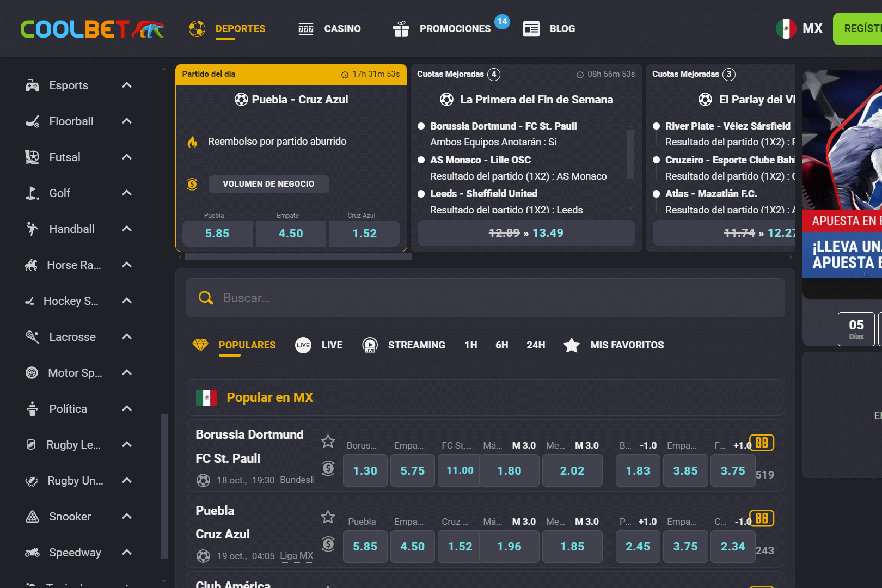Click the Popular en MX header

click(x=485, y=397)
